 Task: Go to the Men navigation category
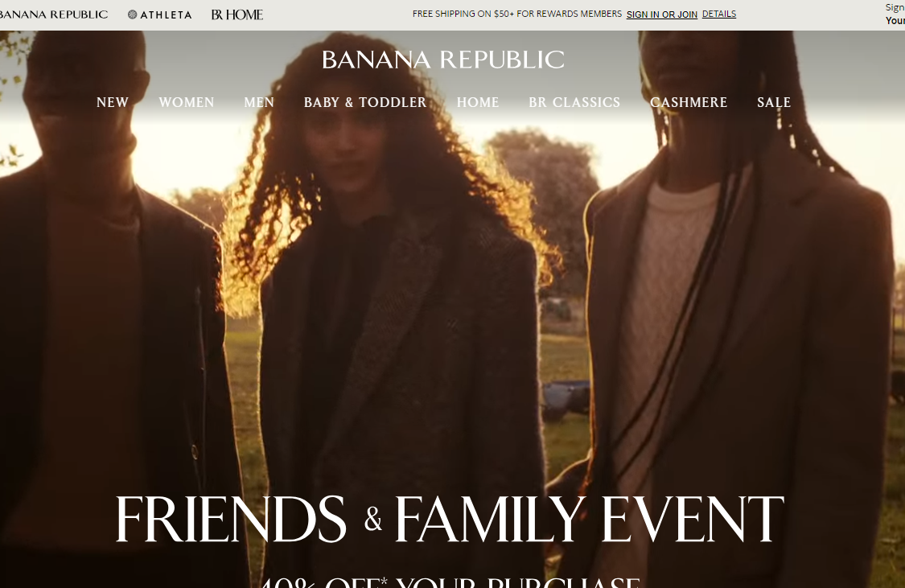pyautogui.click(x=259, y=102)
